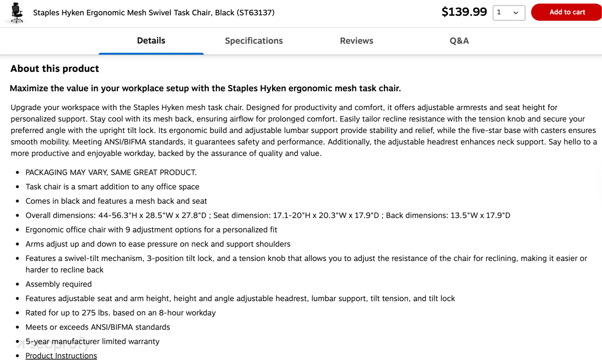The width and height of the screenshot is (602, 364).
Task: Open the Reviews section
Action: click(356, 40)
